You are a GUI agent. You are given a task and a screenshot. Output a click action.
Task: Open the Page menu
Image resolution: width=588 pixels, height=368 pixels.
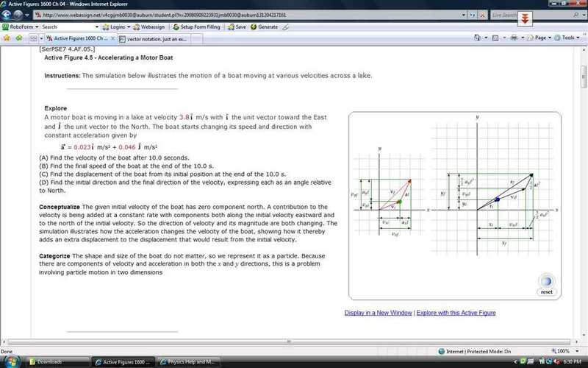pos(539,38)
